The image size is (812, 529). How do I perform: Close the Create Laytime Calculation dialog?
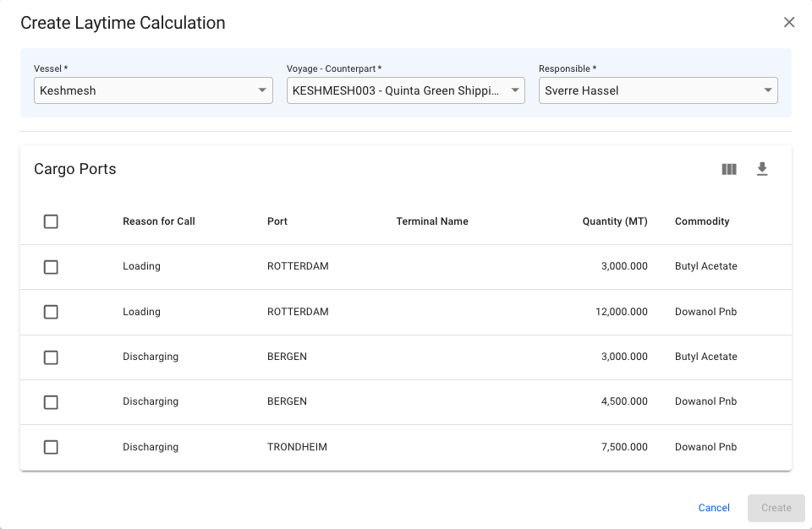[789, 23]
